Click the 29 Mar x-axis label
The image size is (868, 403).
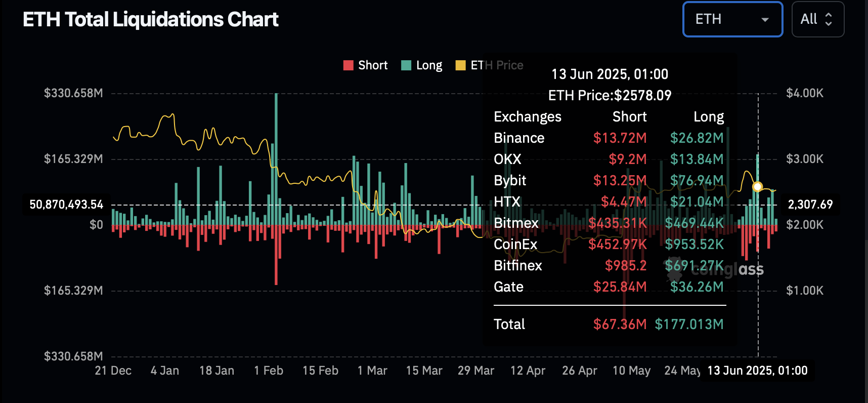tap(476, 371)
